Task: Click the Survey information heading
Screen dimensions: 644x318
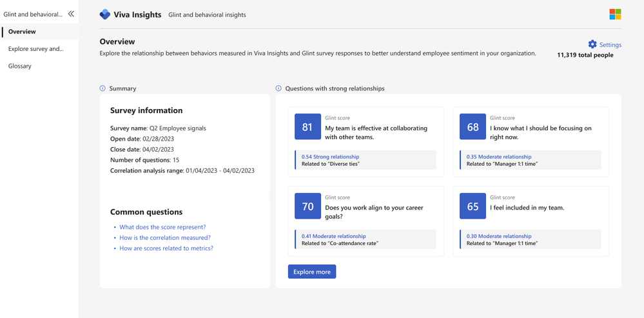Action: point(146,110)
